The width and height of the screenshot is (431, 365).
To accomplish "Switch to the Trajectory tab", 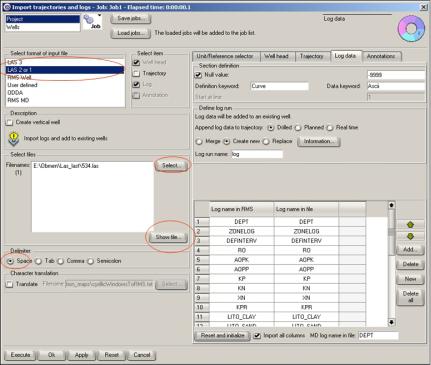I will (x=311, y=56).
